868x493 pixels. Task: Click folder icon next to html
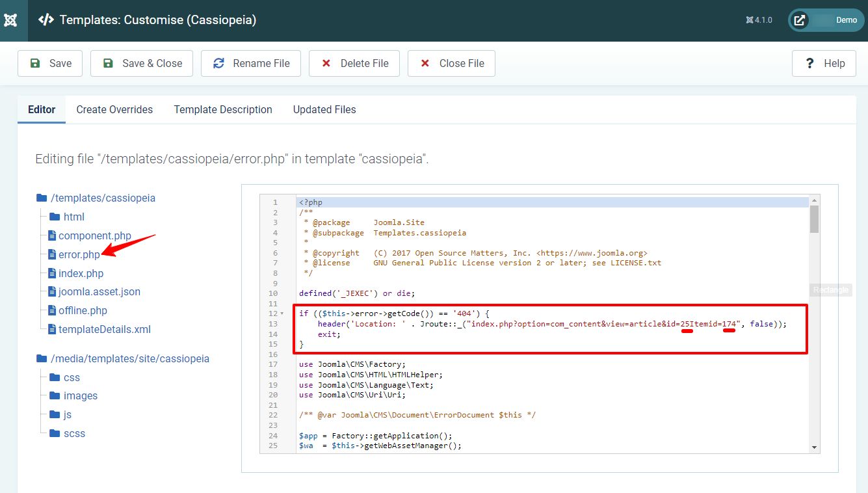pyautogui.click(x=55, y=217)
